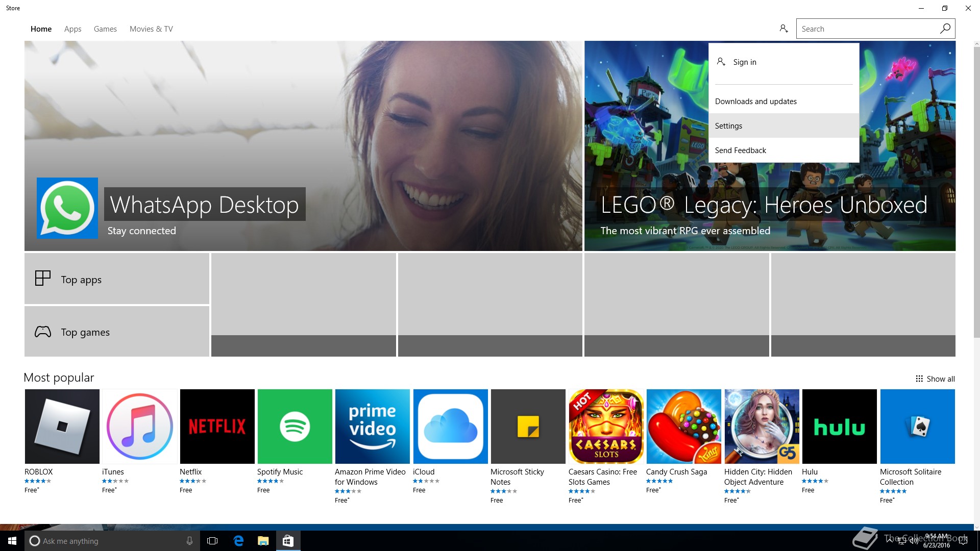Click the 'iTunes' name label
Image resolution: width=980 pixels, height=551 pixels.
(113, 472)
